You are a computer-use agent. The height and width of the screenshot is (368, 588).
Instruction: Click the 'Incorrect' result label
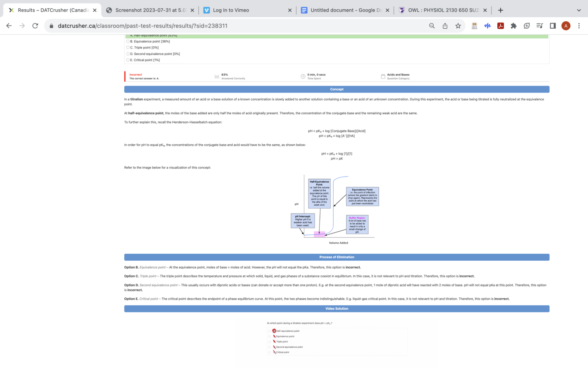click(x=136, y=75)
